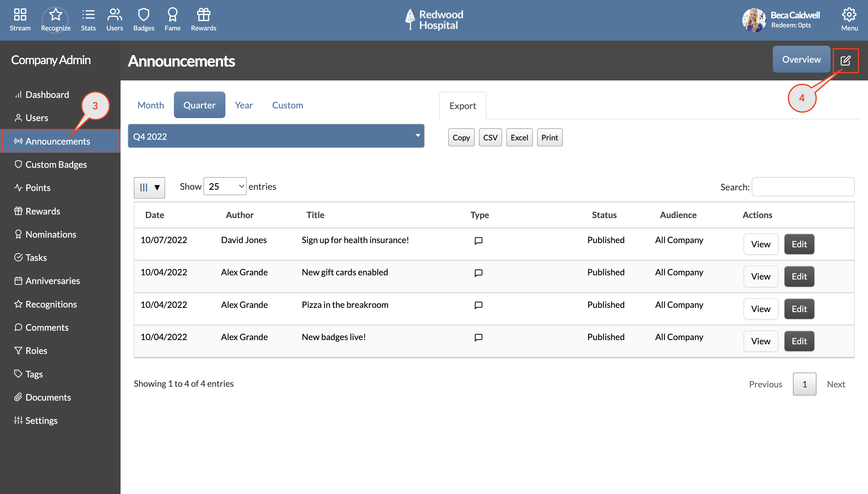The image size is (868, 494).
Task: Open the Badges shield icon
Action: click(143, 19)
